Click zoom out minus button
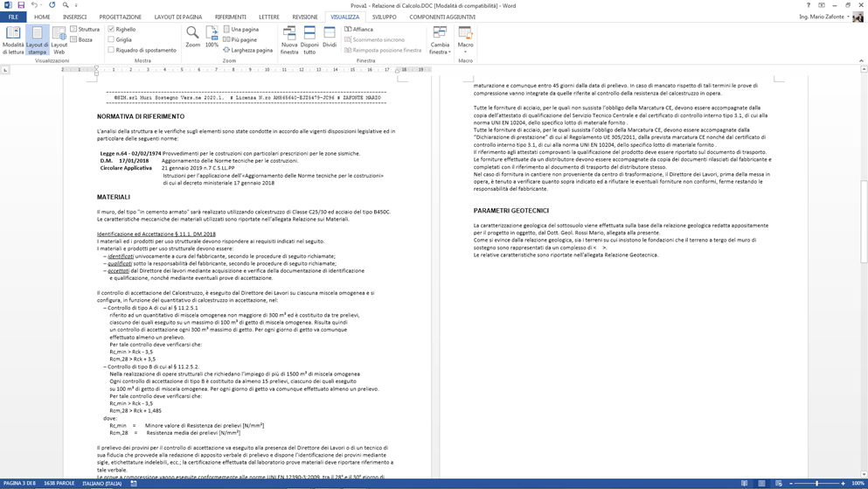This screenshot has height=489, width=868. coord(791,484)
